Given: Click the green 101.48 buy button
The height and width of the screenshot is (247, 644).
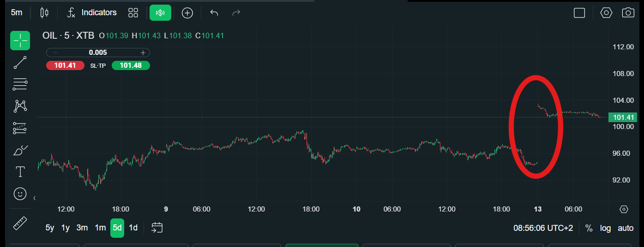Looking at the screenshot, I should (x=131, y=65).
